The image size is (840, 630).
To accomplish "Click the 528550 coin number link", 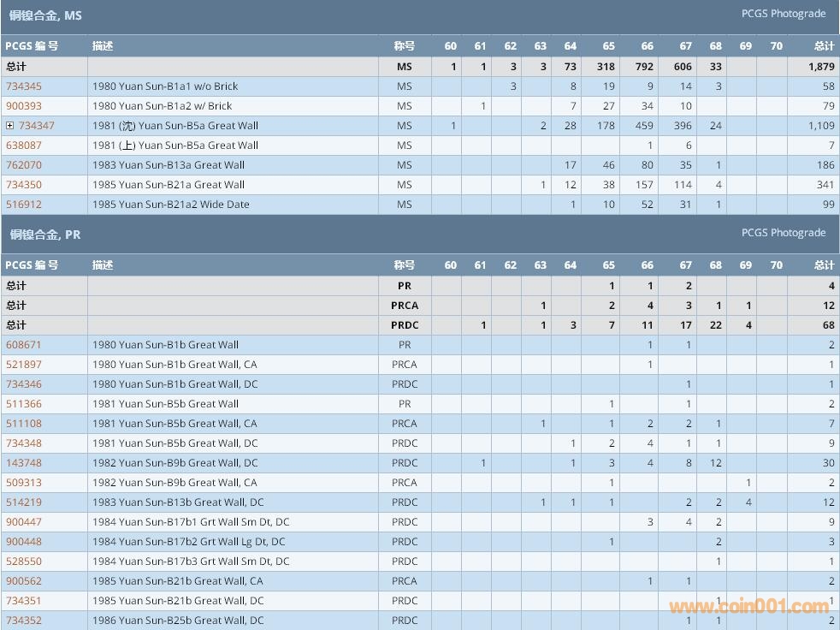I will pyautogui.click(x=24, y=562).
